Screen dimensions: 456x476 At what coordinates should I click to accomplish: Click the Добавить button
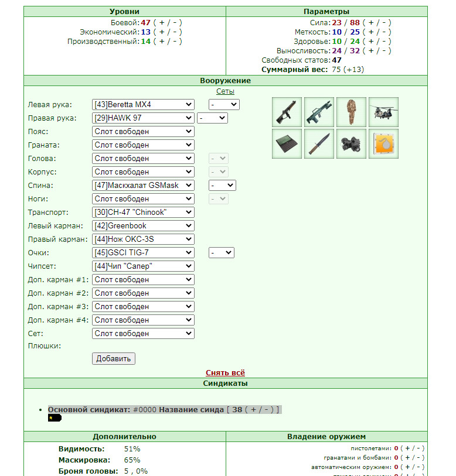point(114,358)
